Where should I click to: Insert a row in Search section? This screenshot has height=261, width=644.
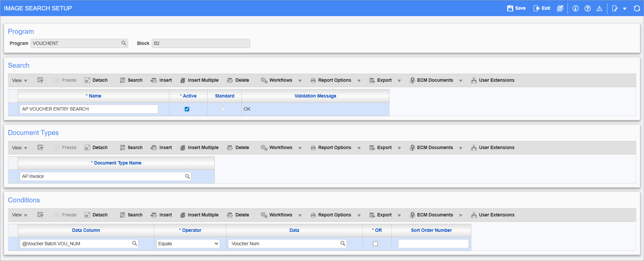tap(161, 80)
